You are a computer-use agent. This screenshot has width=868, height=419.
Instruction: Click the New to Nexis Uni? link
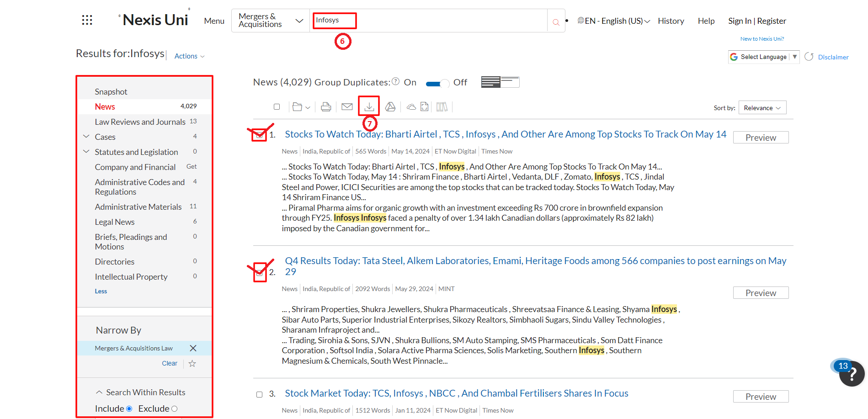pyautogui.click(x=762, y=39)
